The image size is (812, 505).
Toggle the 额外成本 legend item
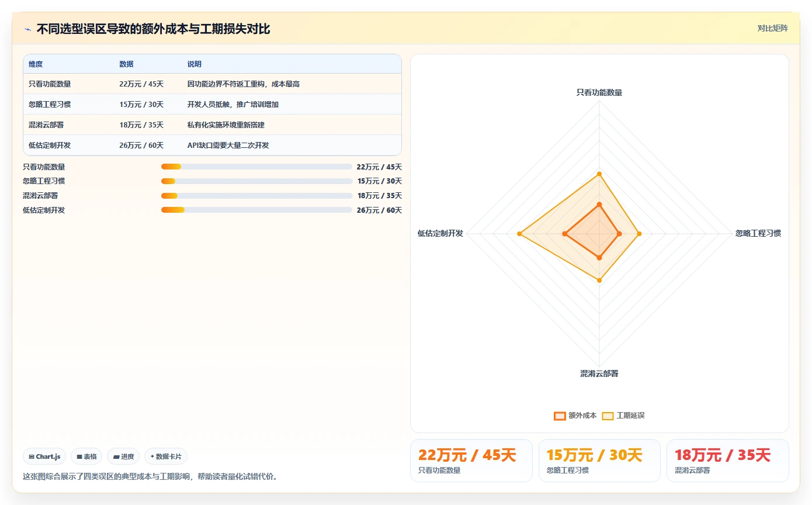(x=575, y=416)
